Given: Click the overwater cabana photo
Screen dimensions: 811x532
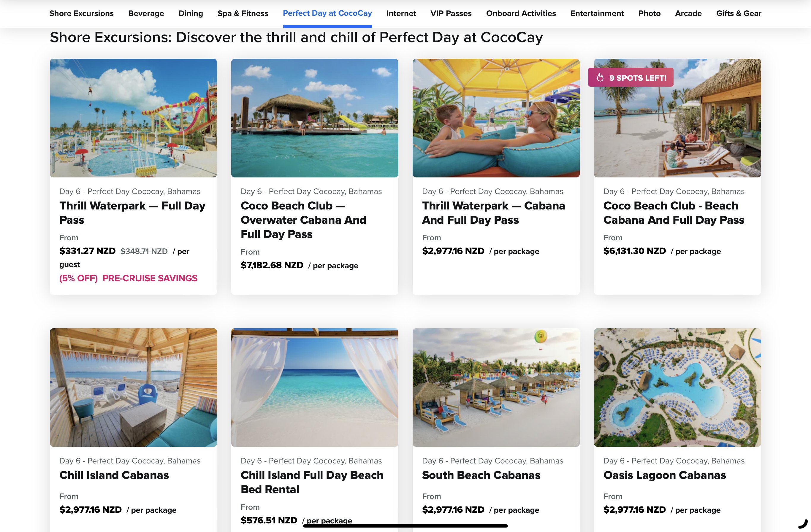Looking at the screenshot, I should [x=315, y=118].
